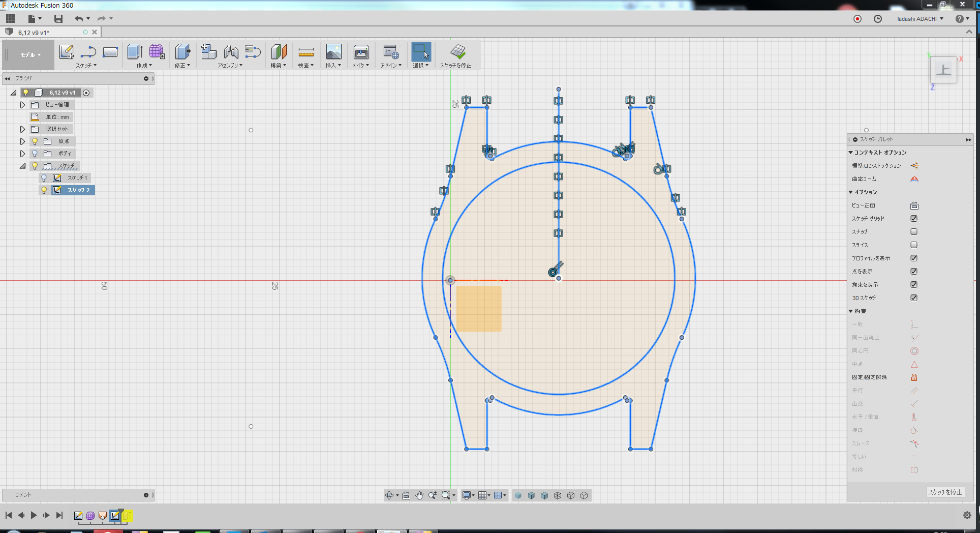Choose the Line/Arc sketch tool
This screenshot has width=980, height=533.
88,52
